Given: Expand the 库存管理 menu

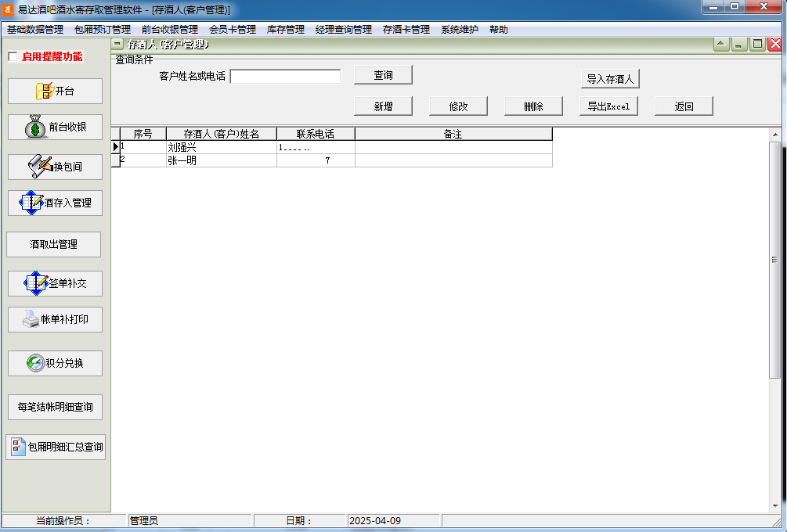Looking at the screenshot, I should point(285,30).
